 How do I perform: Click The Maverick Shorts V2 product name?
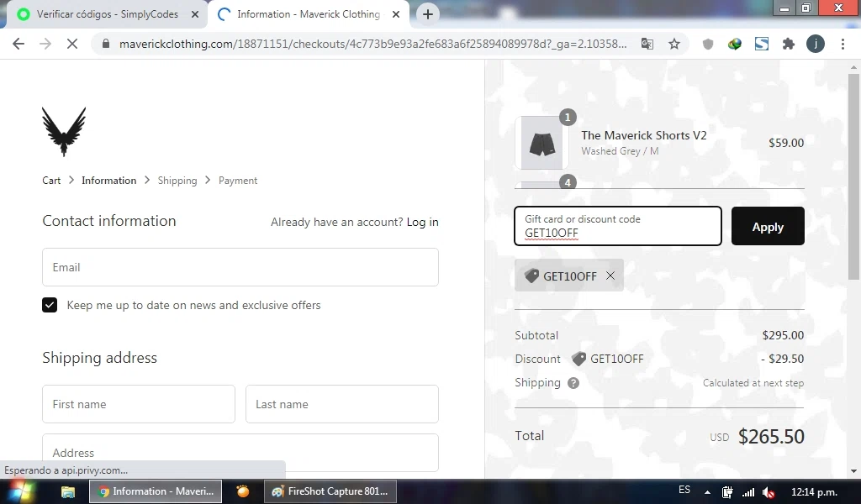pyautogui.click(x=643, y=135)
